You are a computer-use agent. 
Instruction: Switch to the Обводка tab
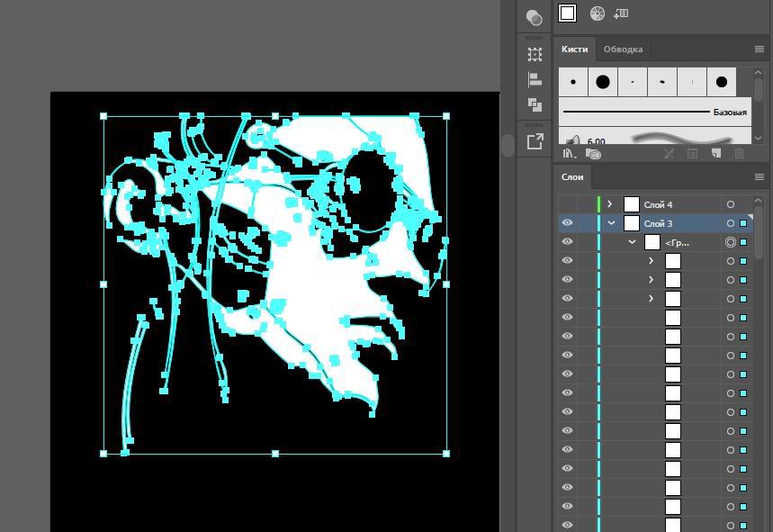coord(623,50)
